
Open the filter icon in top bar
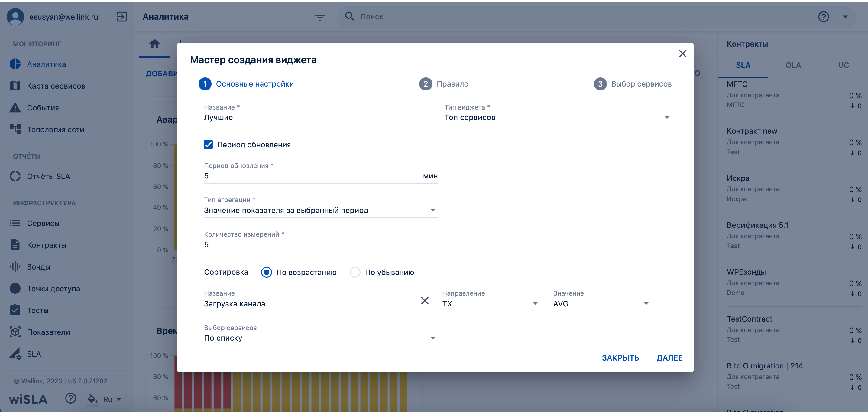(x=320, y=17)
